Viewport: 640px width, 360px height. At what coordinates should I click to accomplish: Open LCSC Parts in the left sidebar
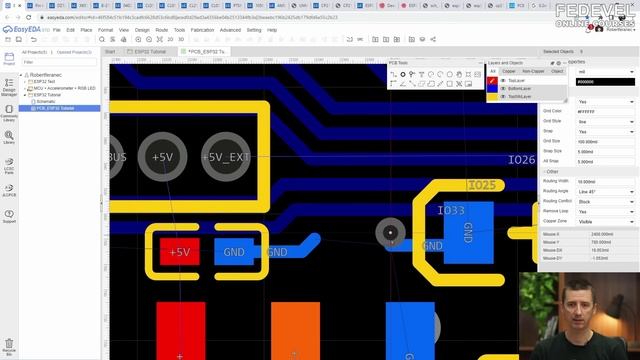pos(9,166)
